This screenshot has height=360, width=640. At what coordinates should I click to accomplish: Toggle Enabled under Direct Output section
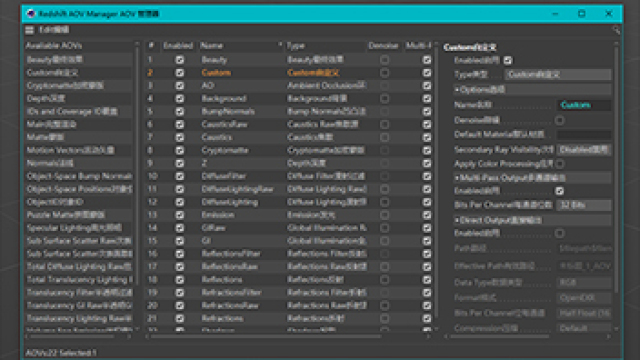[x=560, y=233]
